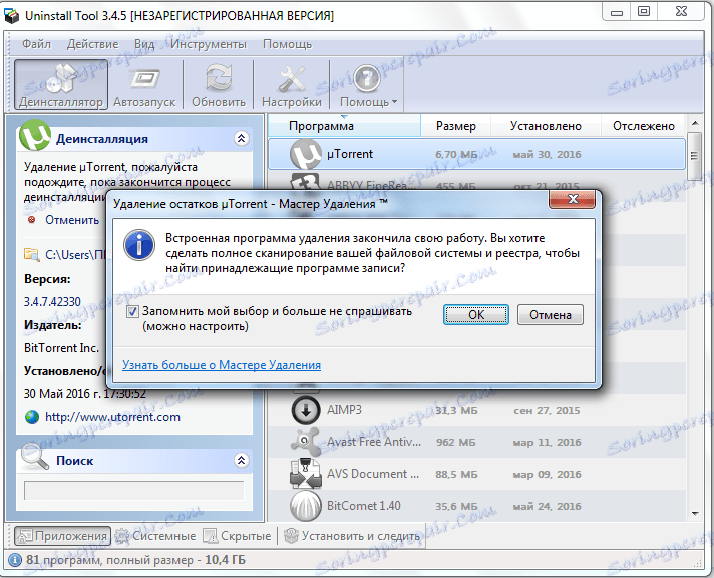Image resolution: width=714 pixels, height=578 pixels.
Task: Collapse the Поиск panel chevron
Action: click(x=241, y=460)
